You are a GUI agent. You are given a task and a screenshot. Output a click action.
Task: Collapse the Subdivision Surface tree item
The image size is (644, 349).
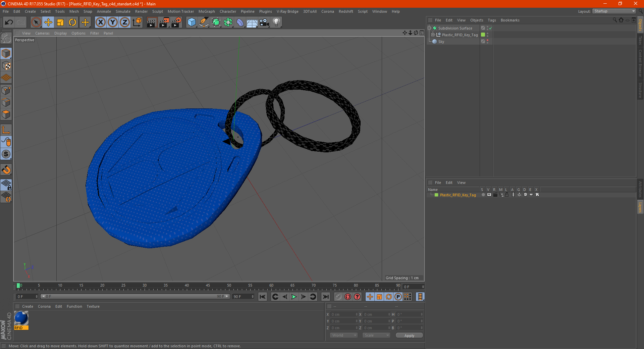429,28
